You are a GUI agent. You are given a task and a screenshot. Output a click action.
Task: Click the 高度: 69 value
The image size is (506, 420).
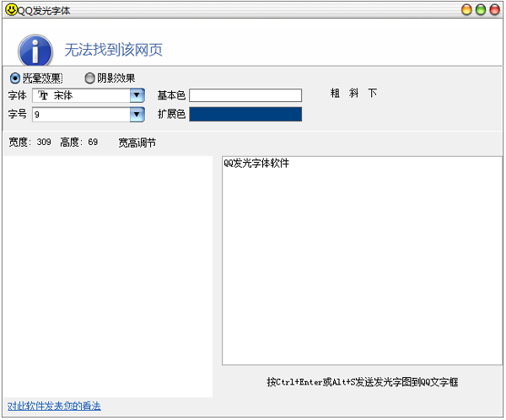coord(79,142)
